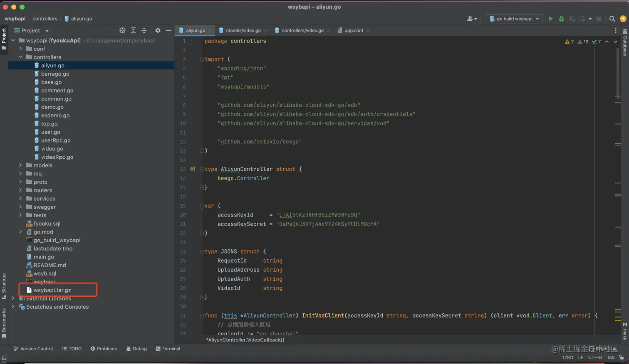Switch to the app.conf tab
The width and height of the screenshot is (629, 364).
[x=354, y=30]
